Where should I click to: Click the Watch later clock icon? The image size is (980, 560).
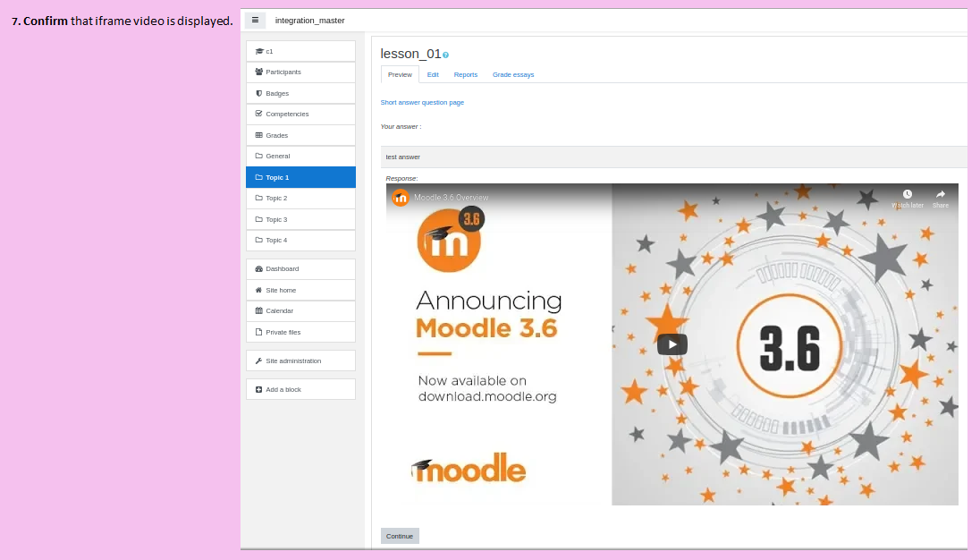(908, 194)
